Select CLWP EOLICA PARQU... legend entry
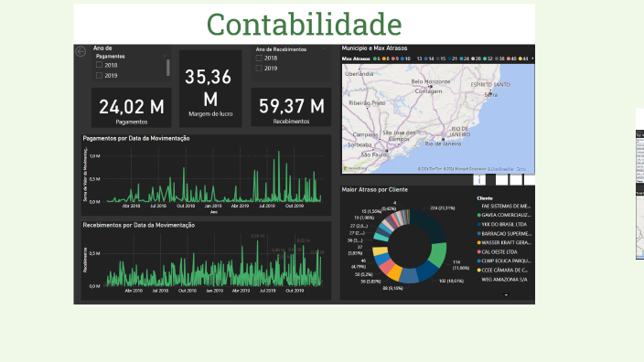Screen dimensions: 644x362 [x=505, y=261]
